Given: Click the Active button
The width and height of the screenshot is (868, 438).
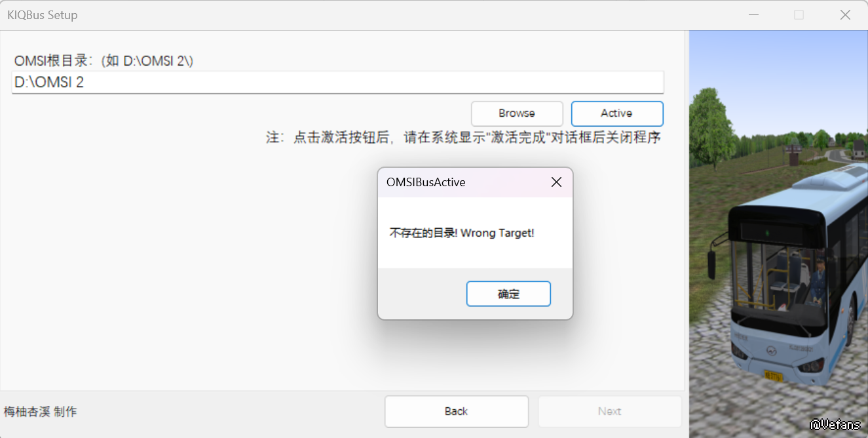Looking at the screenshot, I should click(617, 113).
